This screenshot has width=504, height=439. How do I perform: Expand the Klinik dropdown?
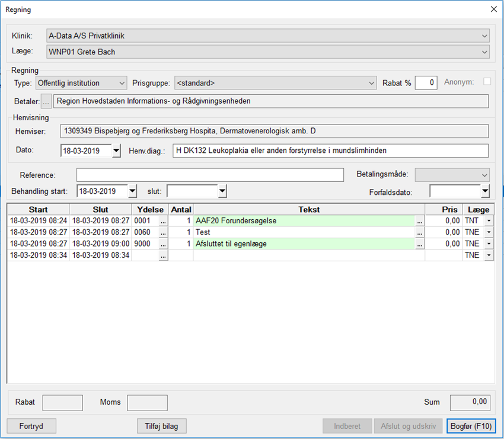coord(484,36)
